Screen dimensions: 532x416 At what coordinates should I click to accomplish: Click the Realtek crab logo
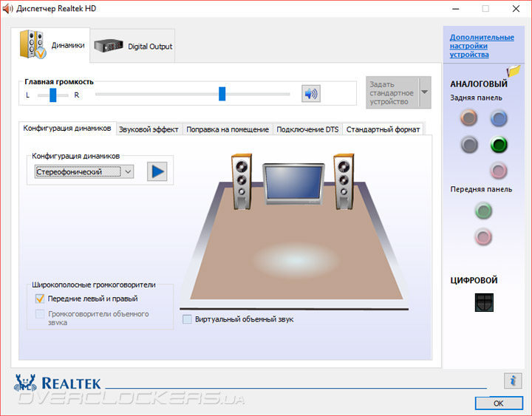click(25, 383)
